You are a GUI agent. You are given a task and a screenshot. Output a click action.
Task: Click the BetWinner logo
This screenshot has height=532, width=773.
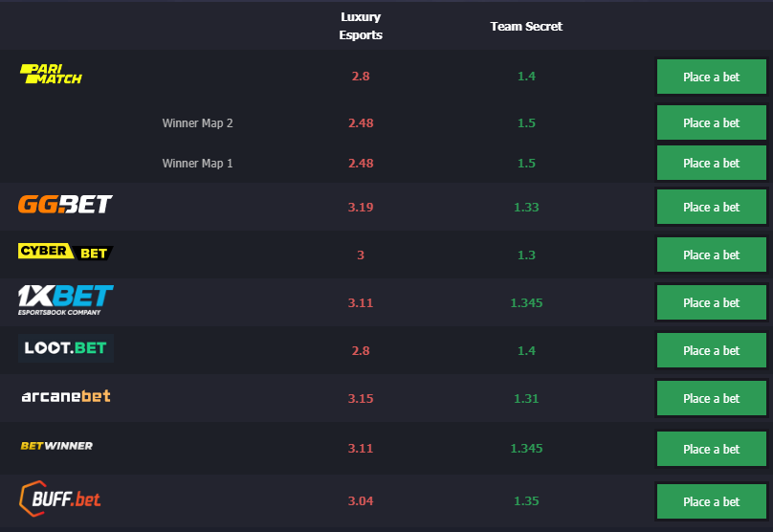[x=56, y=446]
